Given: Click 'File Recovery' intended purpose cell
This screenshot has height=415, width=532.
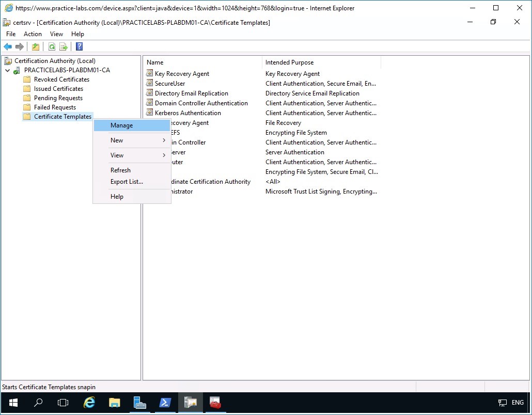Looking at the screenshot, I should click(x=284, y=123).
